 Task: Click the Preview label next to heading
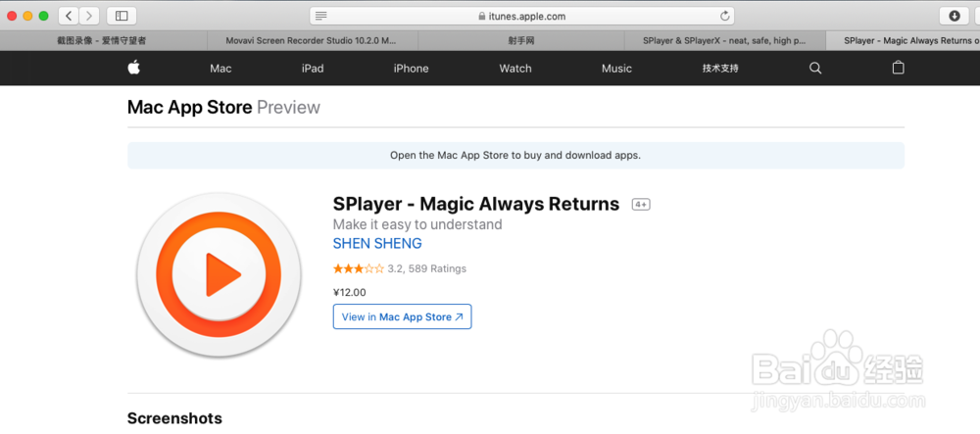(288, 108)
